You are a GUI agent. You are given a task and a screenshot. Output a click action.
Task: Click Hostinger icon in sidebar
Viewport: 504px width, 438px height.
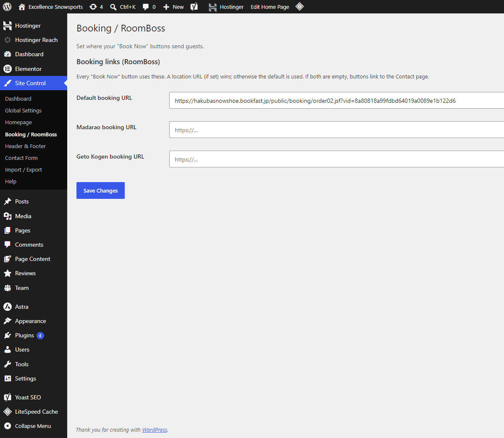[x=8, y=26]
